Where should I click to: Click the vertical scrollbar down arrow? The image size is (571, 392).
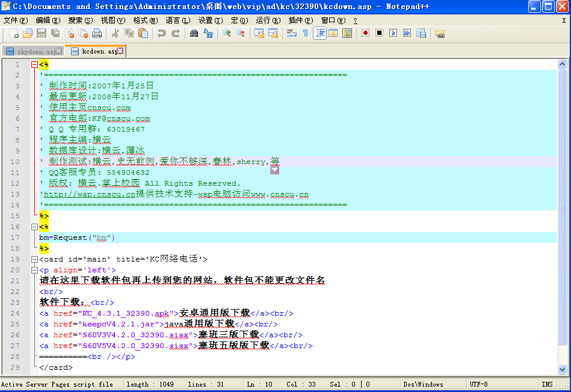[563, 370]
